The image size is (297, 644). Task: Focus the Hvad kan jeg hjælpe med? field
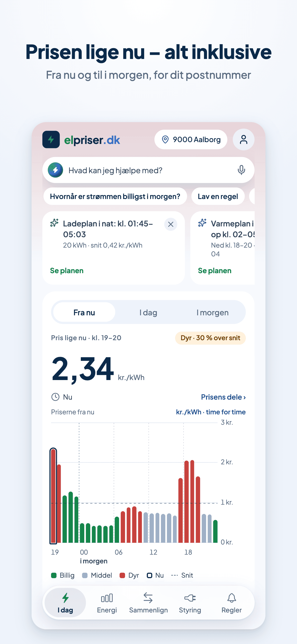[148, 170]
